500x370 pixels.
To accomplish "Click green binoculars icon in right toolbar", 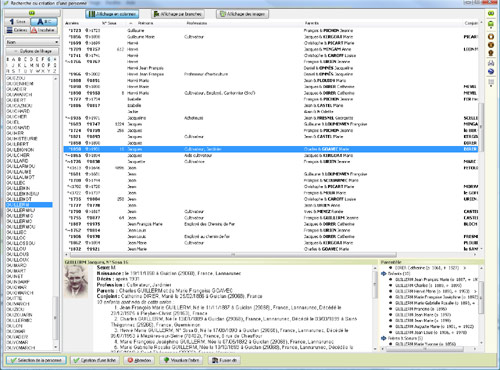I will click(491, 13).
